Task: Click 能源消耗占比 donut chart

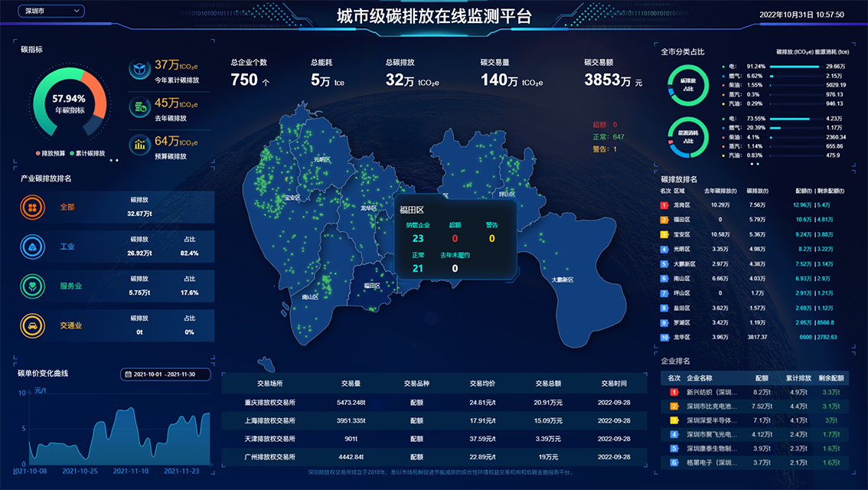Action: pyautogui.click(x=687, y=136)
